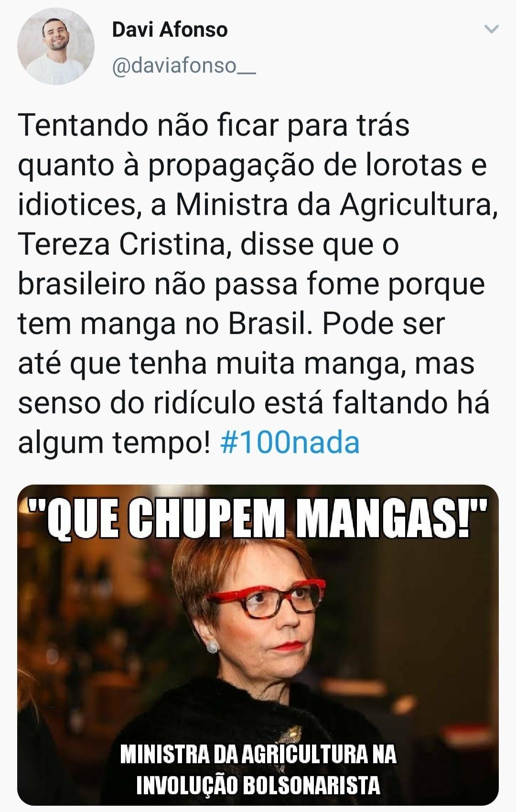
Task: Click the "INVOLUÇÃO BOLSONARISTA" caption line
Action: [258, 785]
